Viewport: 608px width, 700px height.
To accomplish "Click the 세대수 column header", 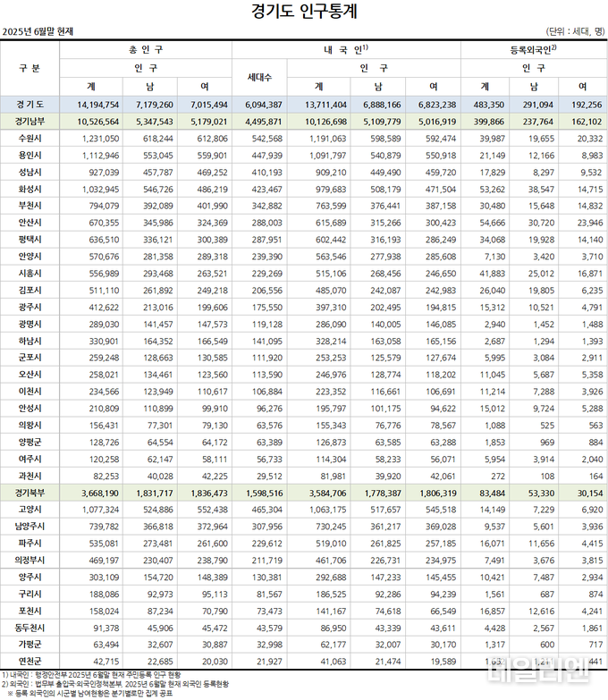I will pyautogui.click(x=259, y=77).
